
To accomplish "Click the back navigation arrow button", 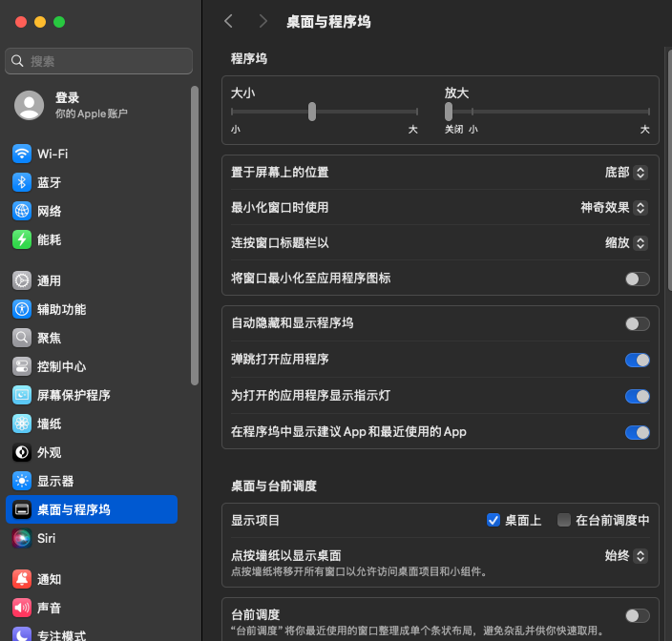I will pos(228,21).
